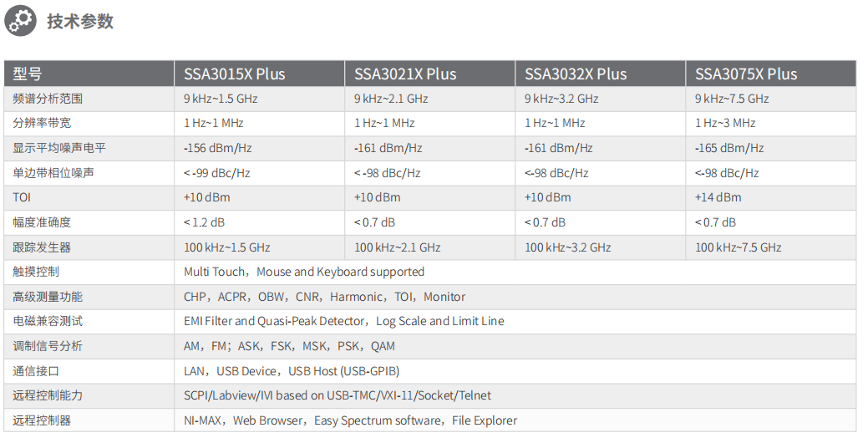Click the 技术参数 section heading
This screenshot has width=868, height=438.
tap(80, 22)
